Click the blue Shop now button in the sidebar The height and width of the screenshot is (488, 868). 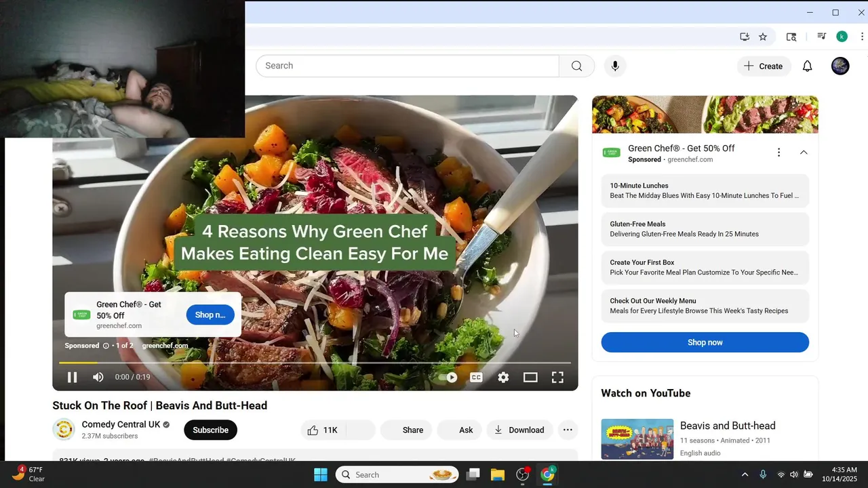point(705,342)
